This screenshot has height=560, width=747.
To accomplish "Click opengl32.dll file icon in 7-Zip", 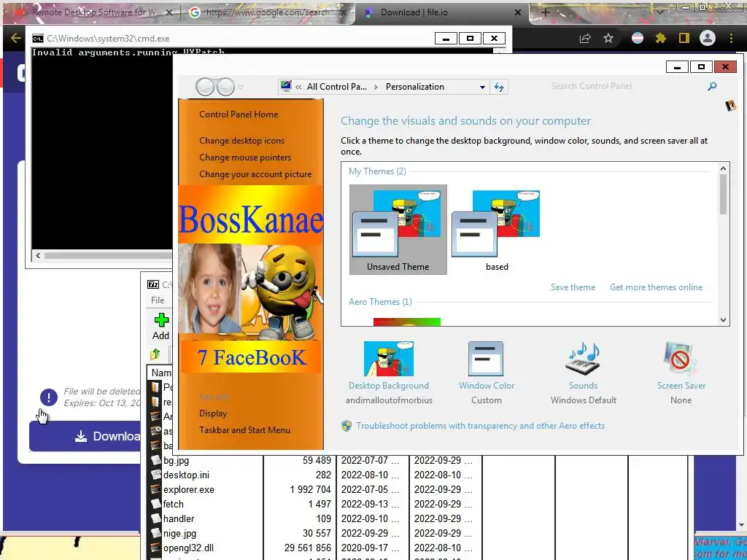I will [x=155, y=548].
